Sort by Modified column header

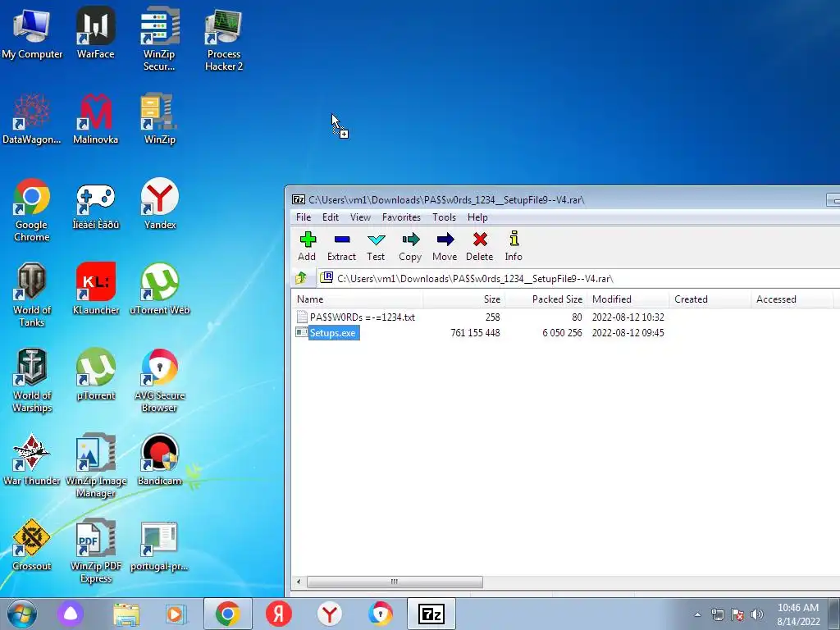[x=628, y=299]
